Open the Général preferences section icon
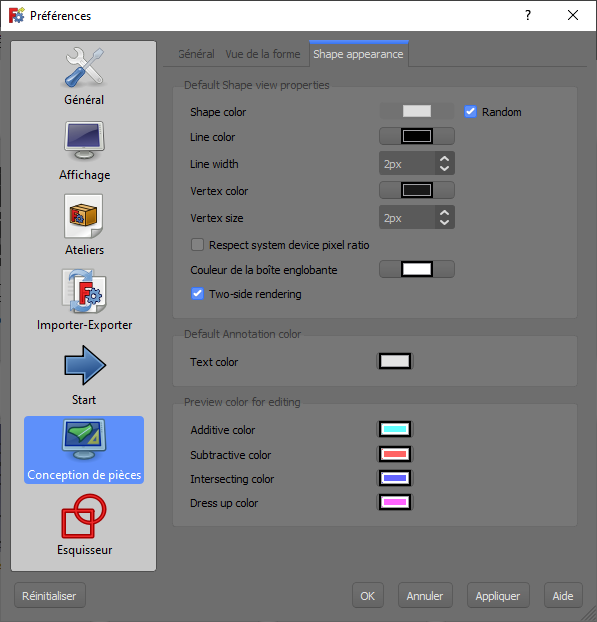This screenshot has height=622, width=597. (84, 67)
